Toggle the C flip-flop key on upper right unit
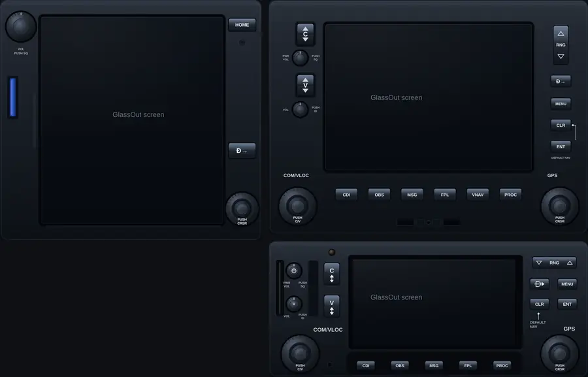Screen dimensions: 588x377 tap(305, 34)
